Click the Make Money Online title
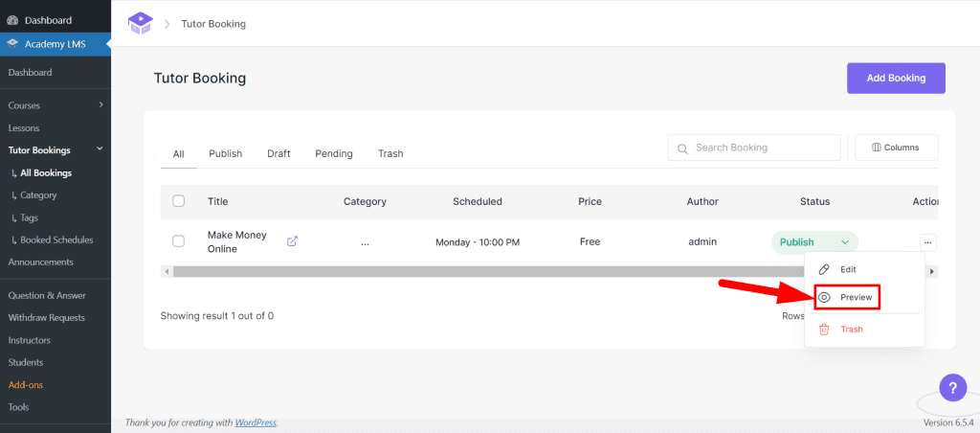The image size is (980, 433). (237, 241)
